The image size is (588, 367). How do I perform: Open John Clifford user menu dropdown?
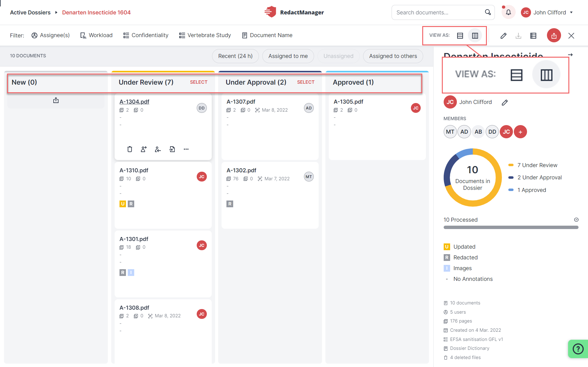point(547,12)
